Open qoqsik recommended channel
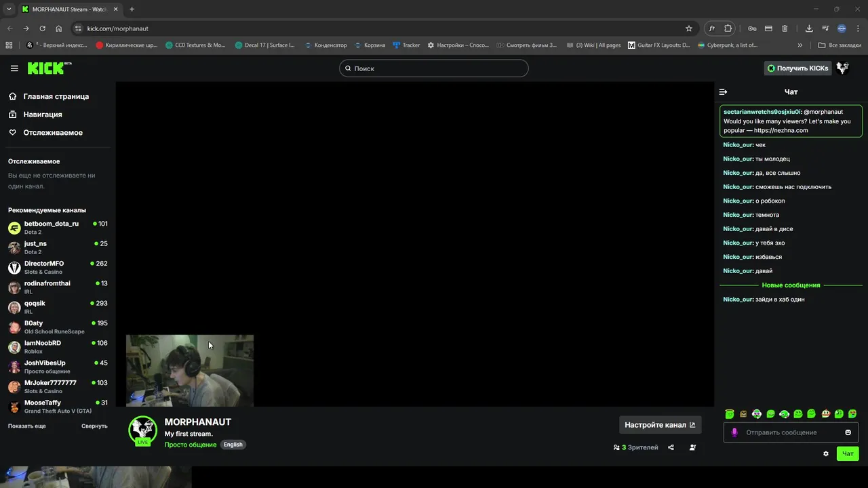868x488 pixels. click(58, 307)
